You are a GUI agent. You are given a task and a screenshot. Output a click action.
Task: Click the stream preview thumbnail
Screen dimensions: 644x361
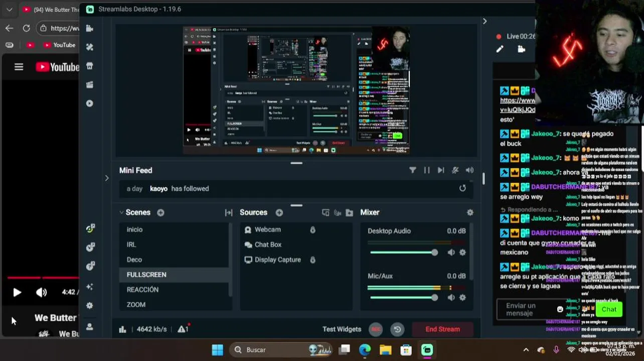pos(296,90)
